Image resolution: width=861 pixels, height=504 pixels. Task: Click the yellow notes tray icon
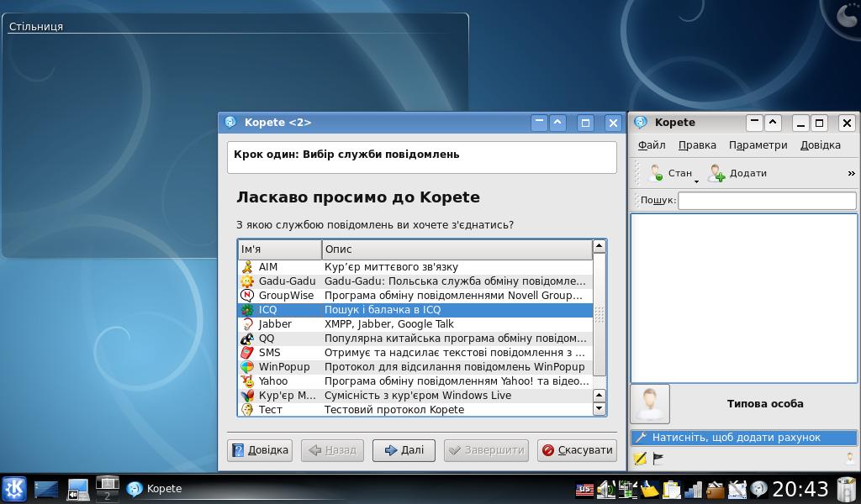point(649,489)
